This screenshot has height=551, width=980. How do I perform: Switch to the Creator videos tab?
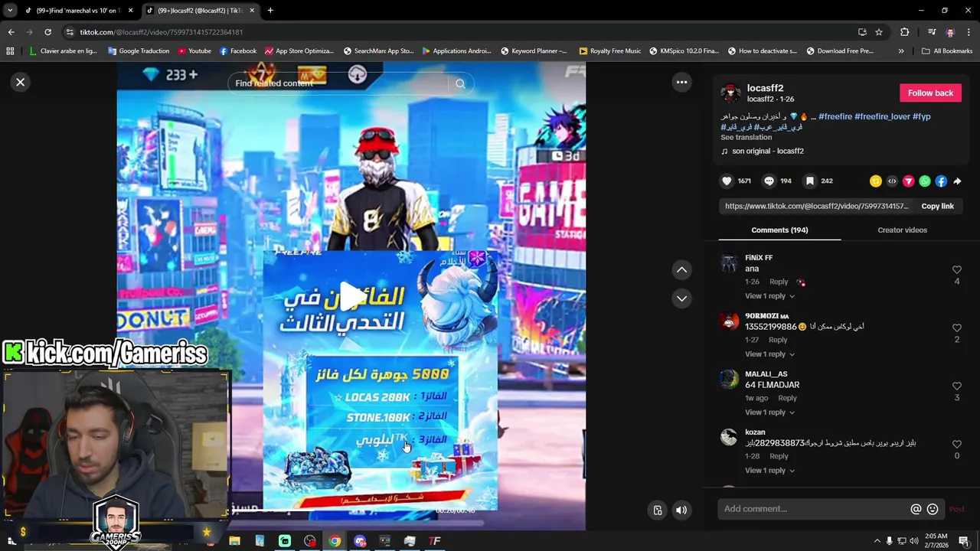902,230
